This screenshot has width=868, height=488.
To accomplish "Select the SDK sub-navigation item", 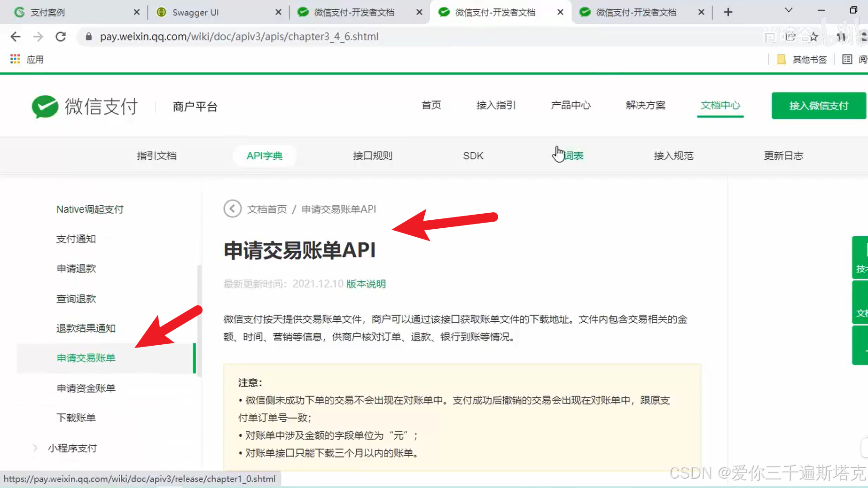I will pyautogui.click(x=473, y=156).
